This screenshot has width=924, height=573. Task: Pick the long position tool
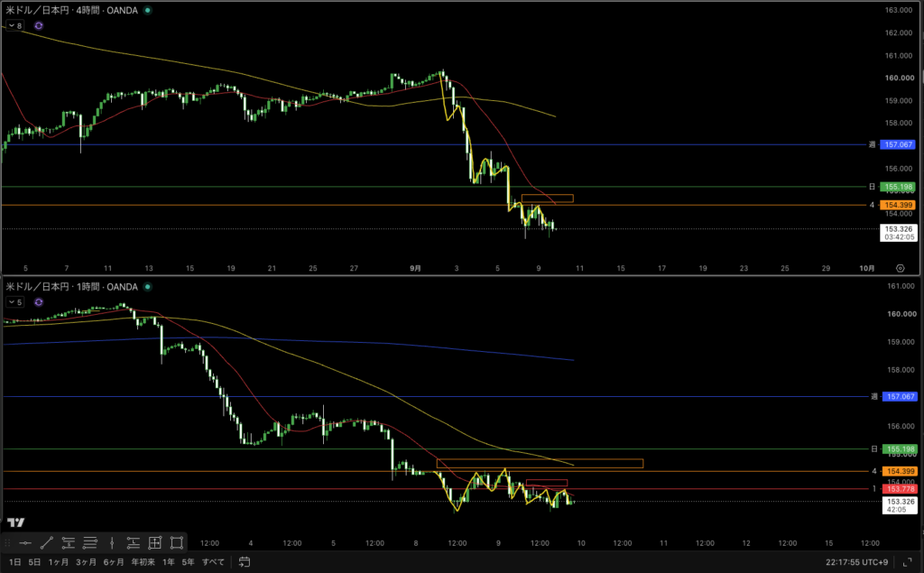pyautogui.click(x=134, y=543)
